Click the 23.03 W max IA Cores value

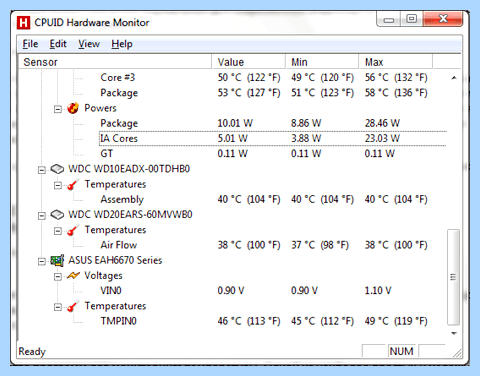[382, 138]
